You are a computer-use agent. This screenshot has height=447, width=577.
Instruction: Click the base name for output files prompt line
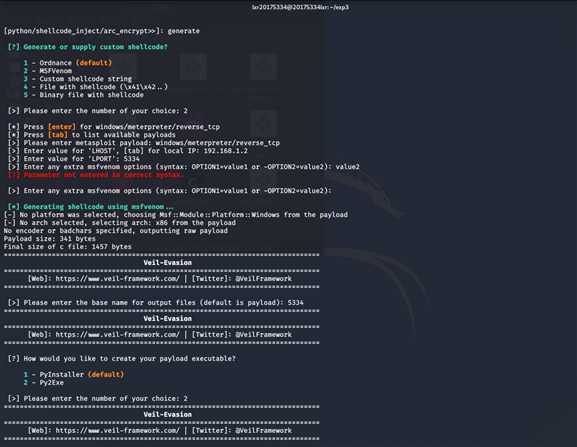[x=156, y=302]
